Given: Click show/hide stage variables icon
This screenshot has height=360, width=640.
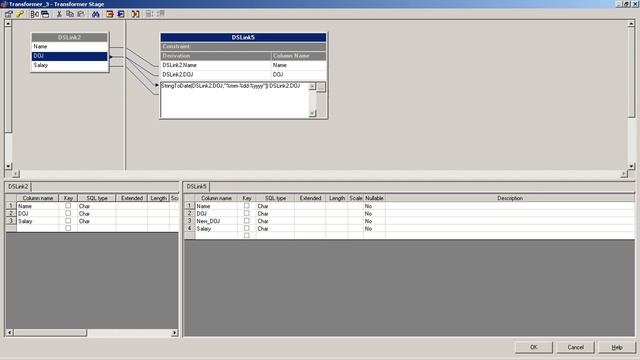Looking at the screenshot, I should (45, 14).
